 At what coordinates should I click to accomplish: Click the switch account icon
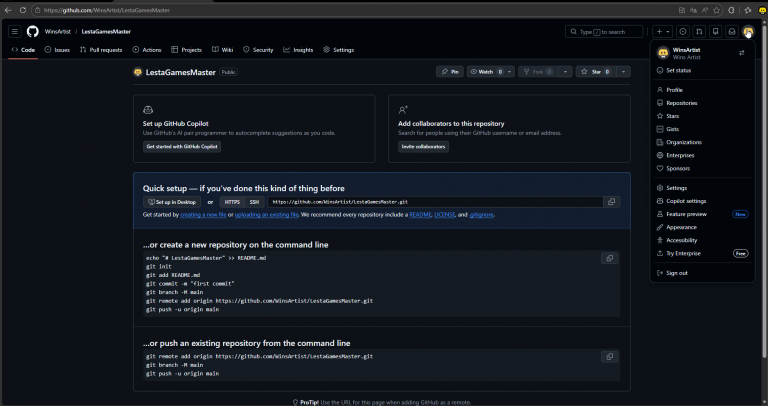click(742, 53)
